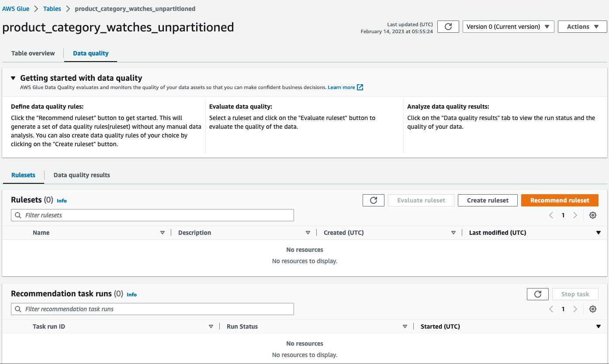
Task: Click the Stop task button
Action: tap(575, 294)
